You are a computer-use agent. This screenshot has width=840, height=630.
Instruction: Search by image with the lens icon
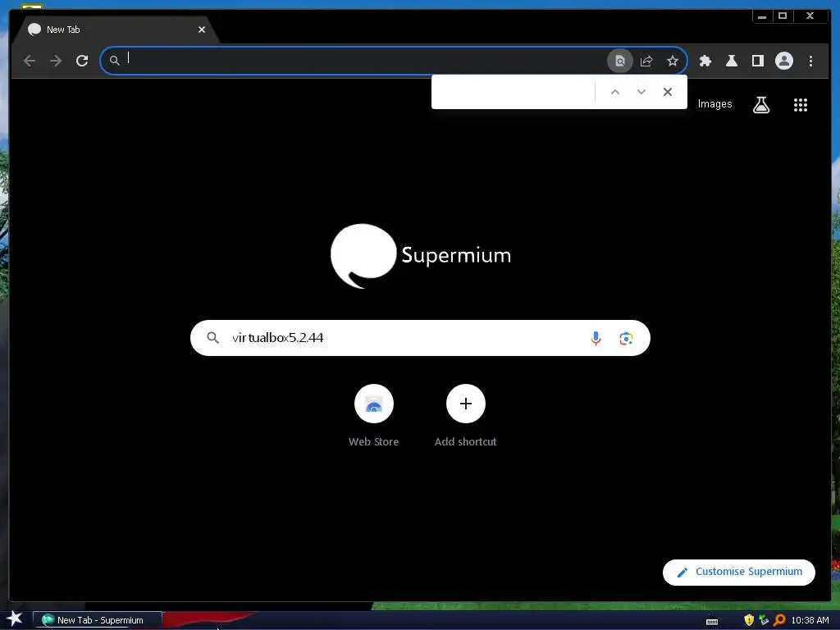[x=626, y=339]
